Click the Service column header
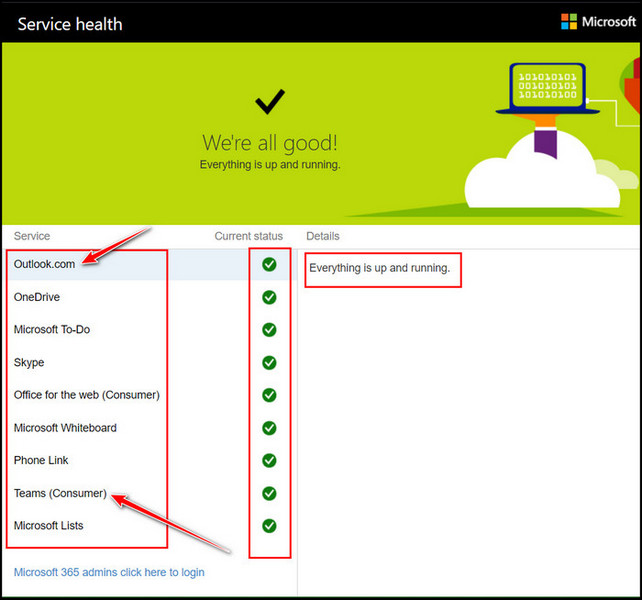This screenshot has width=642, height=600. coord(32,236)
